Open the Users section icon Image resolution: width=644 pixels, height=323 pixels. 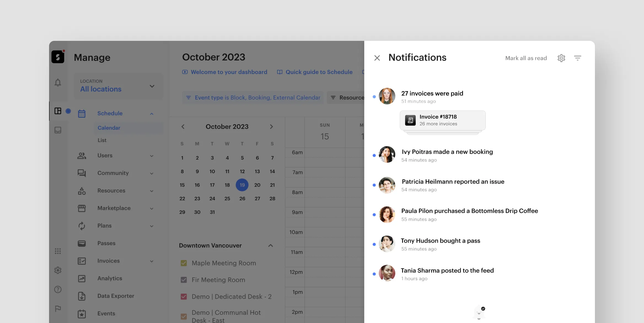click(81, 156)
